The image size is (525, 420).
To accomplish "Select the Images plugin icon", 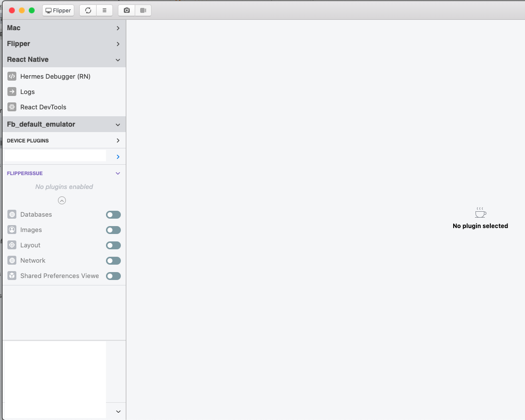I will [11, 230].
